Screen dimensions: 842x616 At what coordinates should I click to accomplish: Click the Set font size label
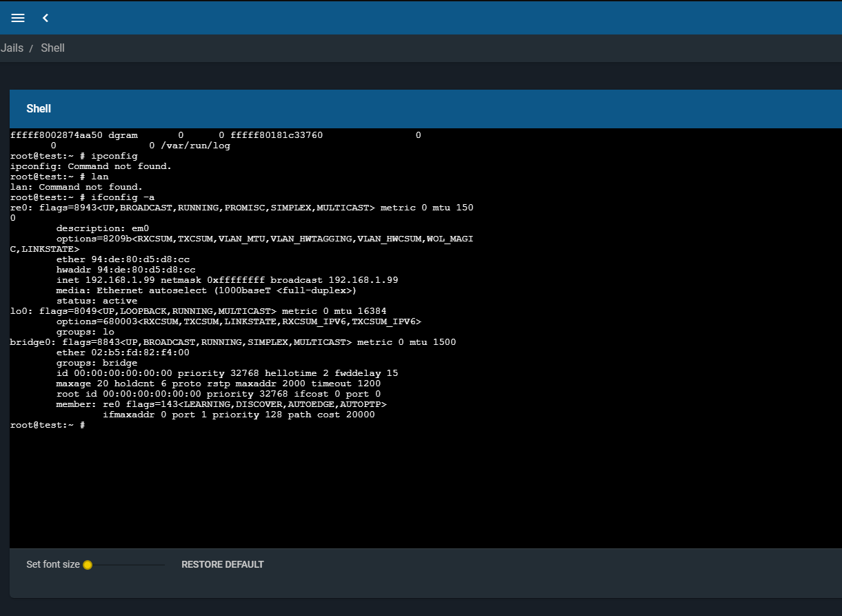tap(53, 564)
